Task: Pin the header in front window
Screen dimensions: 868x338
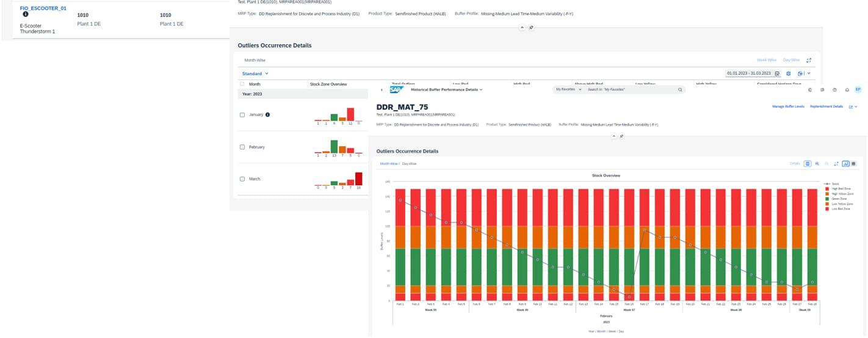Action: pyautogui.click(x=621, y=136)
